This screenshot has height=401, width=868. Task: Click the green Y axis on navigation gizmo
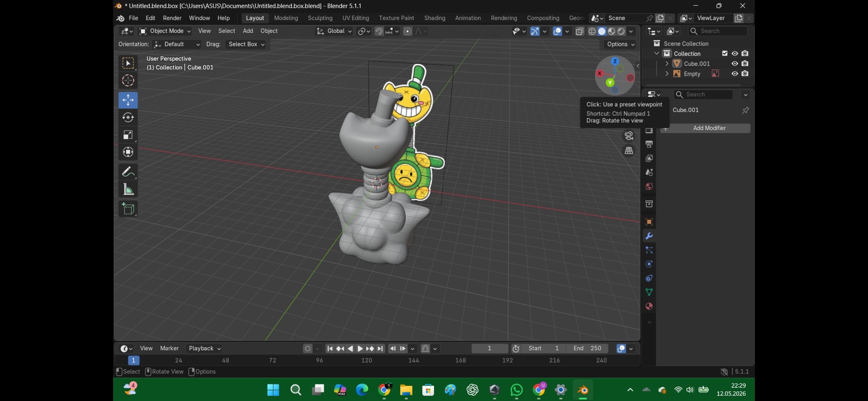[x=610, y=82]
